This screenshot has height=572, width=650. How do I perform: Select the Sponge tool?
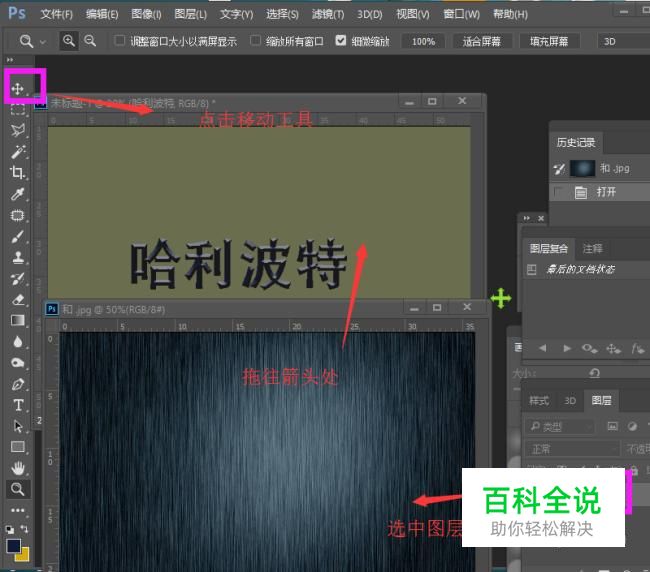(17, 363)
